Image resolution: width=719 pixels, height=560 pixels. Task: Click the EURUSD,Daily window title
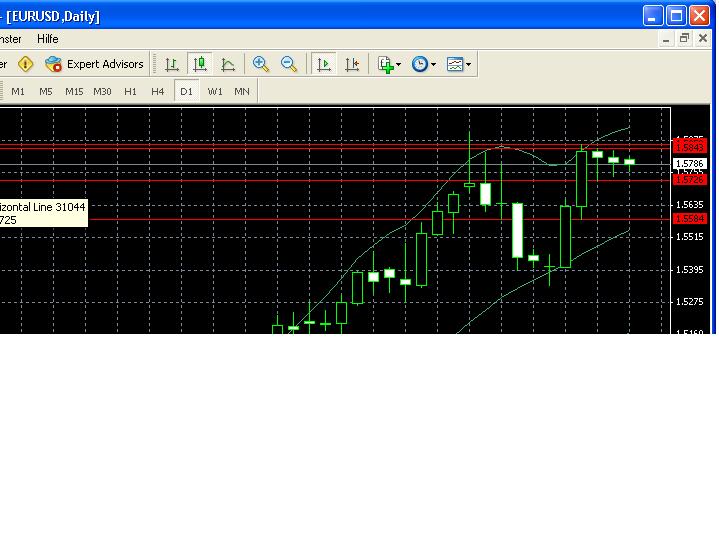pos(53,17)
